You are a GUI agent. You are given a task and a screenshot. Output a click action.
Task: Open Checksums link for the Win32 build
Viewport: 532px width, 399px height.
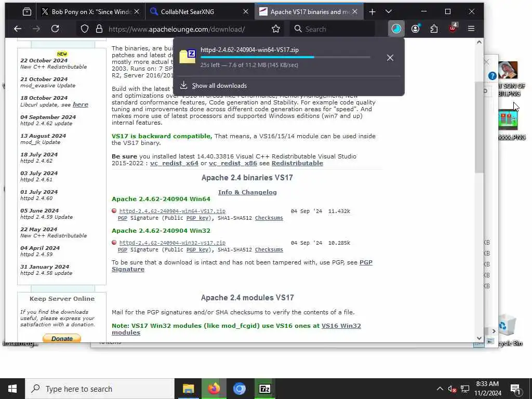tap(269, 250)
